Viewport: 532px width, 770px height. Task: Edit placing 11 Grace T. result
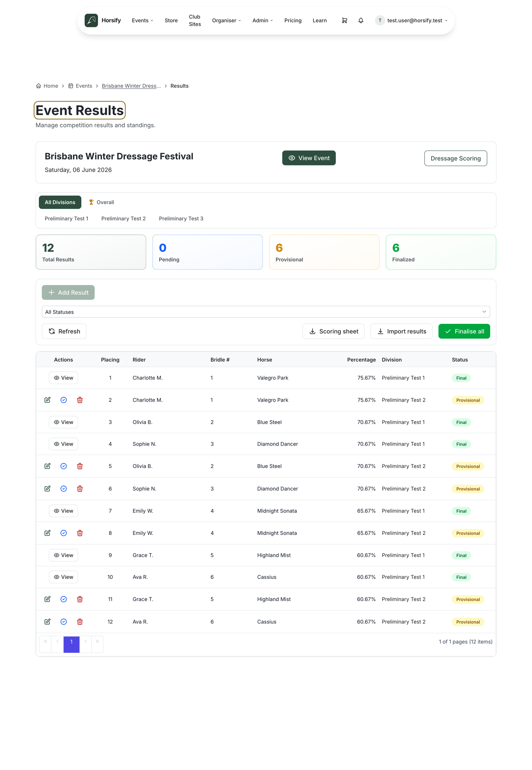pyautogui.click(x=47, y=599)
